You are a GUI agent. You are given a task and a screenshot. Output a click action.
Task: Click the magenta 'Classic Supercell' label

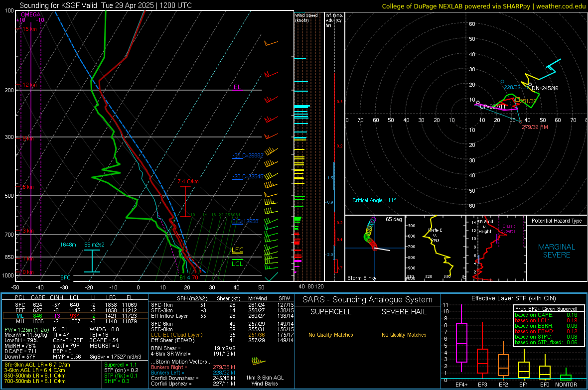click(x=509, y=229)
